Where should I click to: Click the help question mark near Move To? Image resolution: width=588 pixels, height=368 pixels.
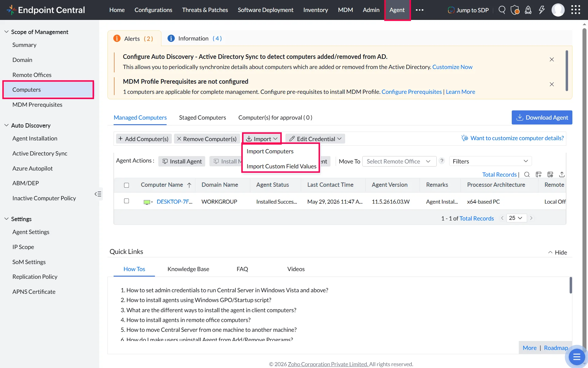tap(442, 161)
